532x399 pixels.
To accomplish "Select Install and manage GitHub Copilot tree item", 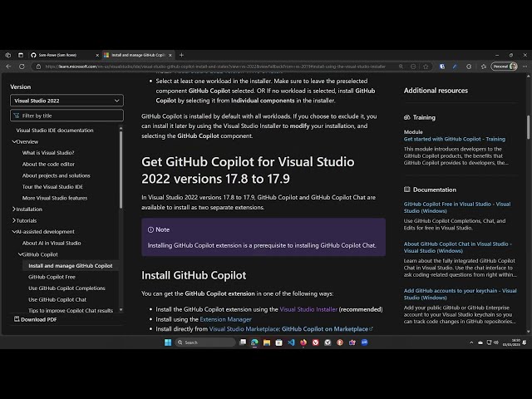I will click(x=70, y=266).
